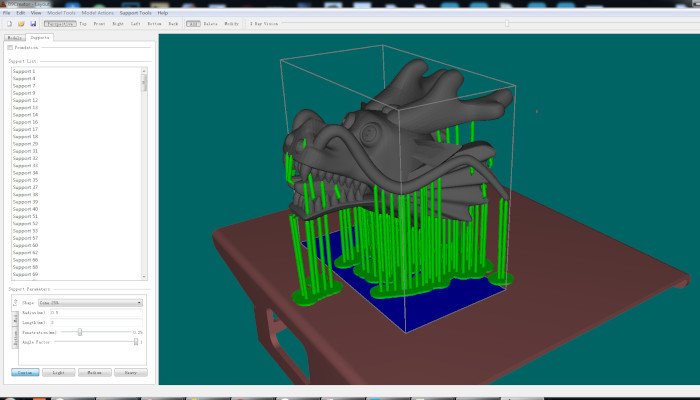700x400 pixels.
Task: Select "Support 32" in the list
Action: pos(25,158)
